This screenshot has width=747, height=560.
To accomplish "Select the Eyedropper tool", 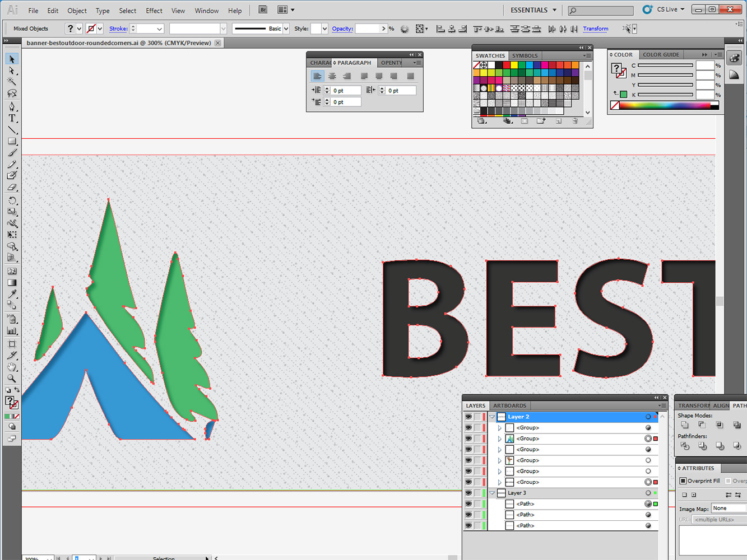I will coord(12,294).
